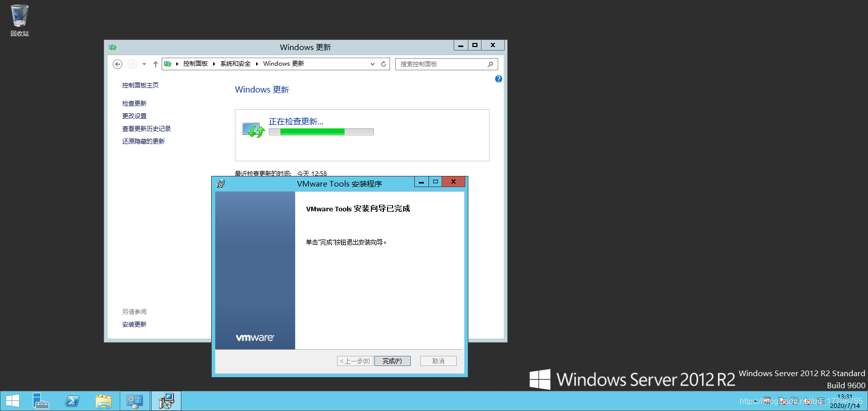Click the Windows 更新 page heading
Viewport: 868px width, 411px height.
[x=262, y=89]
